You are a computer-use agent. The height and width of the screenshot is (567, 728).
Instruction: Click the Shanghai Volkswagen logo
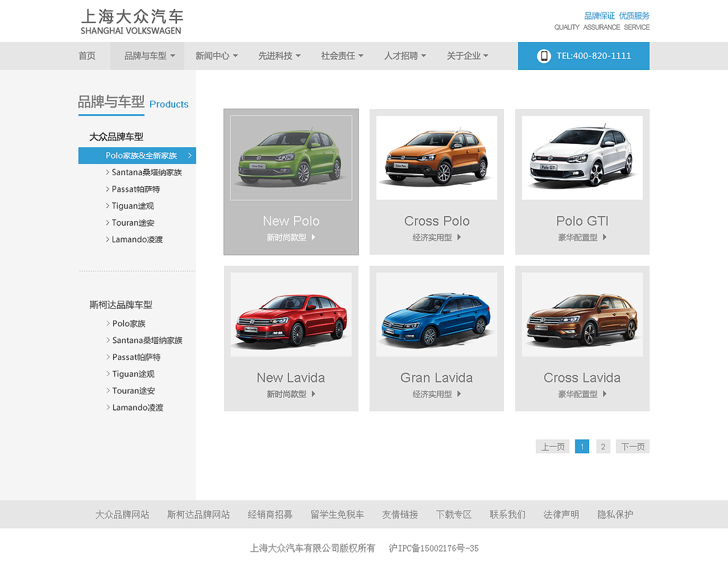(x=131, y=22)
